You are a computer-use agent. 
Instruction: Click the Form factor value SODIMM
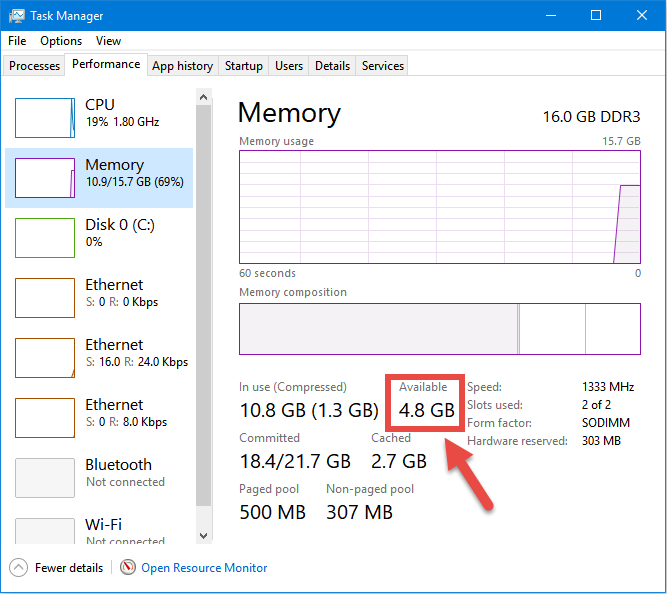coord(606,423)
